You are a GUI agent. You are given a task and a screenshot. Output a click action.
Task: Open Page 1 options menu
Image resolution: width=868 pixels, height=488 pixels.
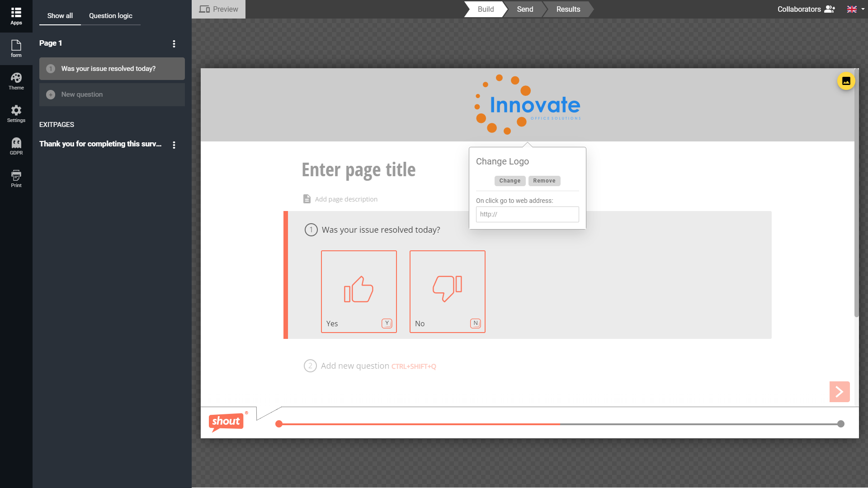[174, 44]
